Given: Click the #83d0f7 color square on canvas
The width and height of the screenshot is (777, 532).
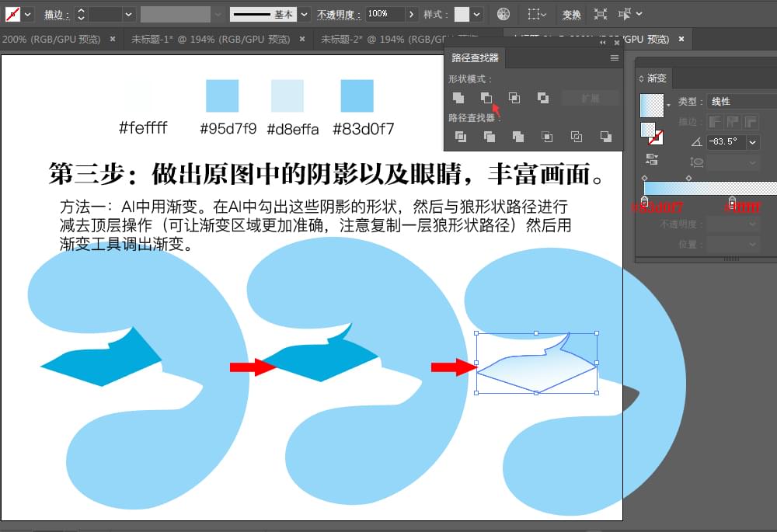Looking at the screenshot, I should [357, 96].
